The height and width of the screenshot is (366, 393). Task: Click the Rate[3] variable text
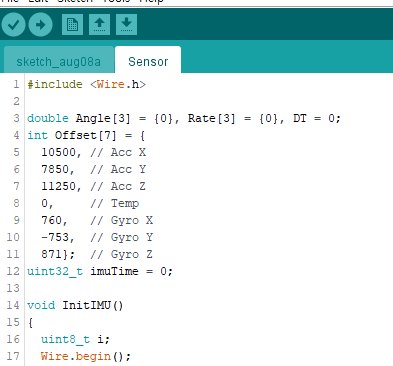[x=211, y=118]
